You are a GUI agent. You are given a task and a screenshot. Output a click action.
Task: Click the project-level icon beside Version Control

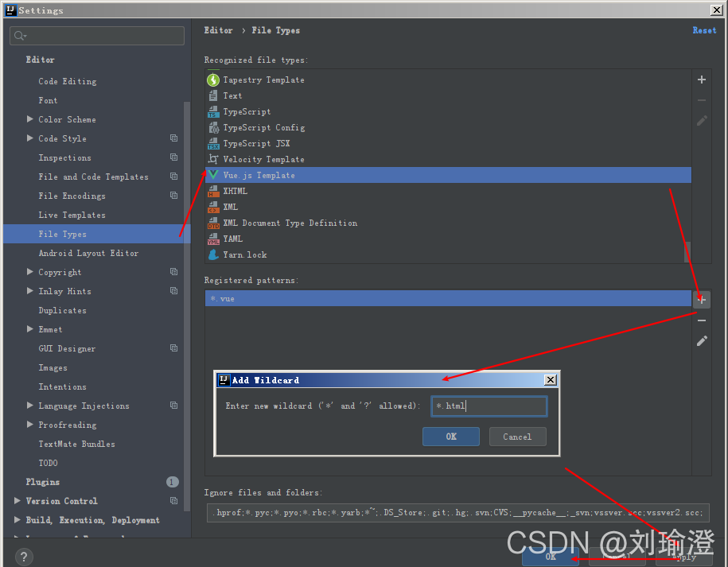[173, 501]
